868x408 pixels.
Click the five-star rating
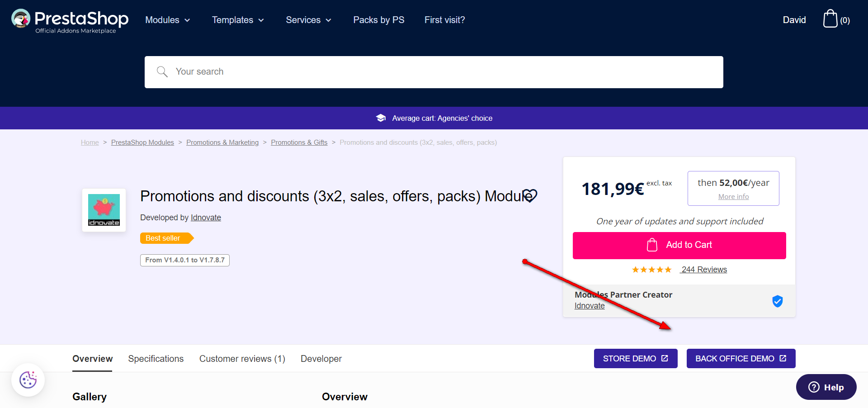pyautogui.click(x=651, y=270)
